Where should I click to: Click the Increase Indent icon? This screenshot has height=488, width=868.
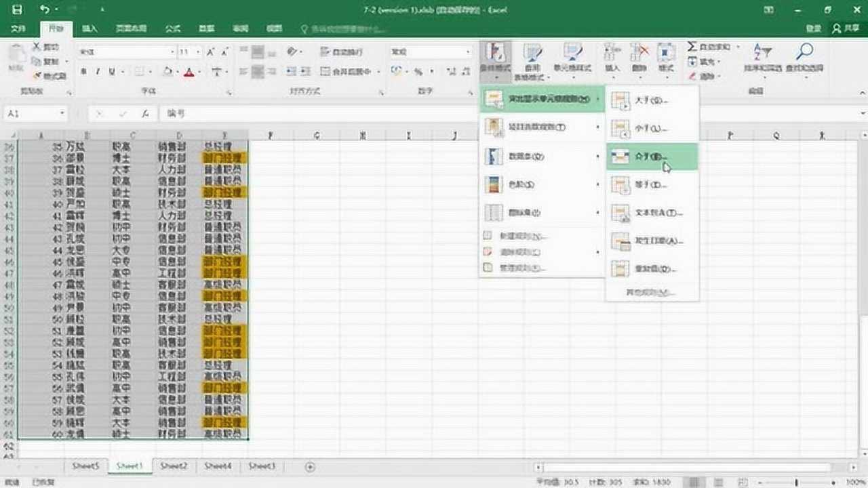point(307,71)
